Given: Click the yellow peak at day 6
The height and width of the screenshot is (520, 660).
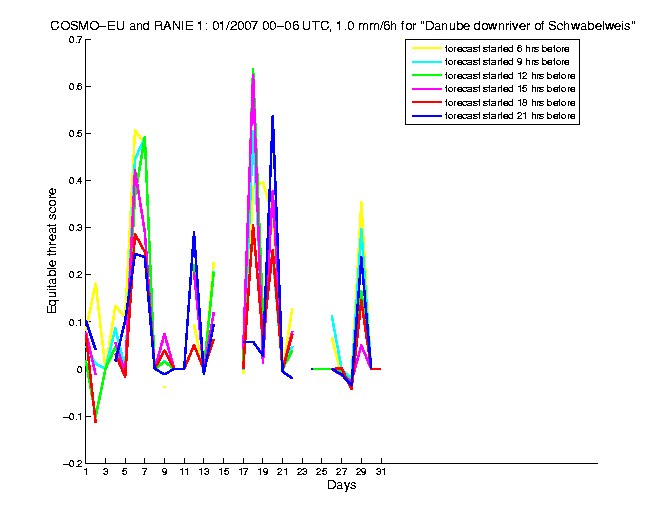Looking at the screenshot, I should [135, 131].
